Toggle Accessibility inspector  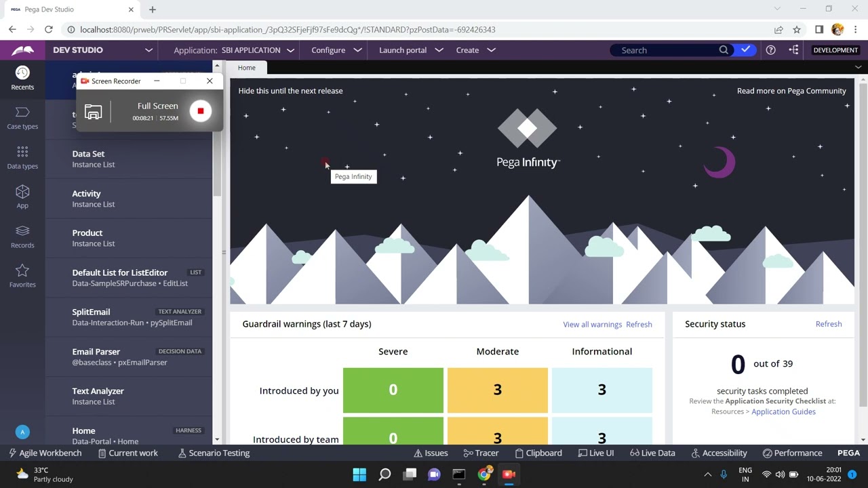click(x=719, y=453)
